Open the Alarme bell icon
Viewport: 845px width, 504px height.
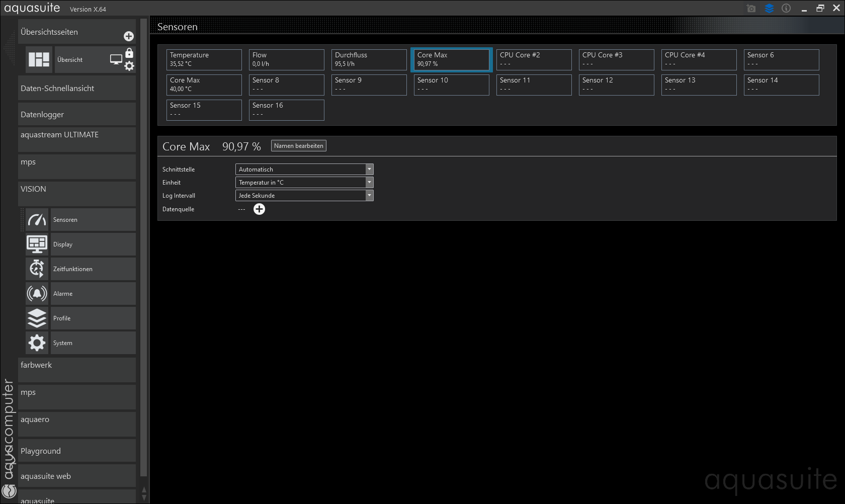click(37, 294)
